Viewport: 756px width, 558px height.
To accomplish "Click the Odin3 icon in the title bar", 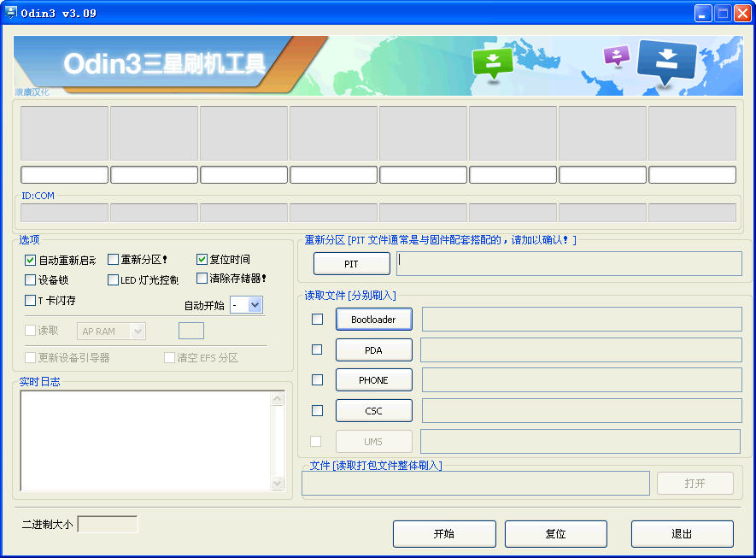I will point(9,12).
